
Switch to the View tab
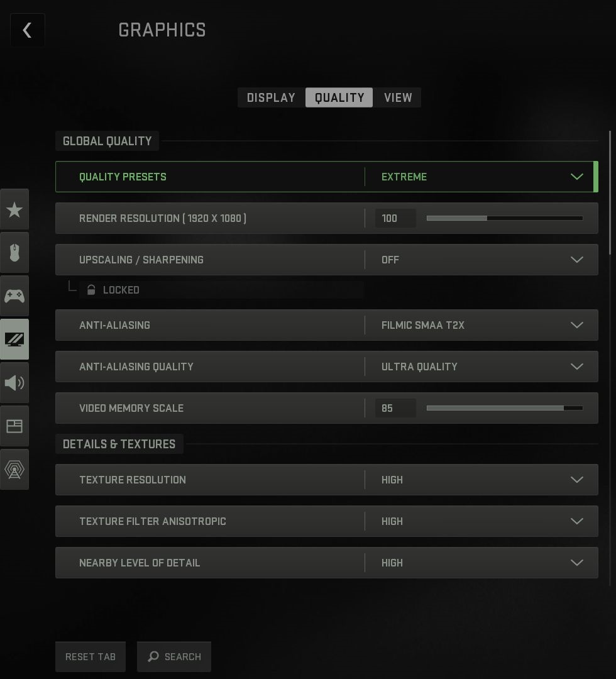coord(398,97)
